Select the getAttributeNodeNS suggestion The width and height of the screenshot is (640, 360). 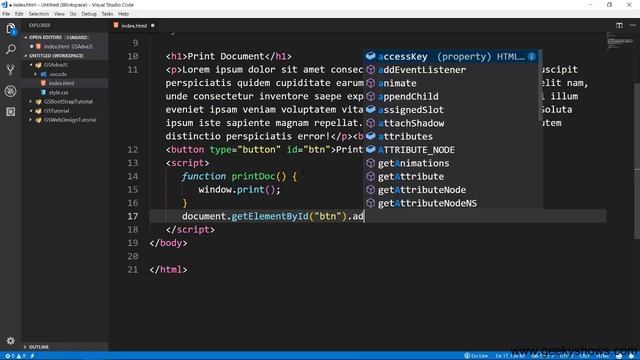pyautogui.click(x=451, y=203)
